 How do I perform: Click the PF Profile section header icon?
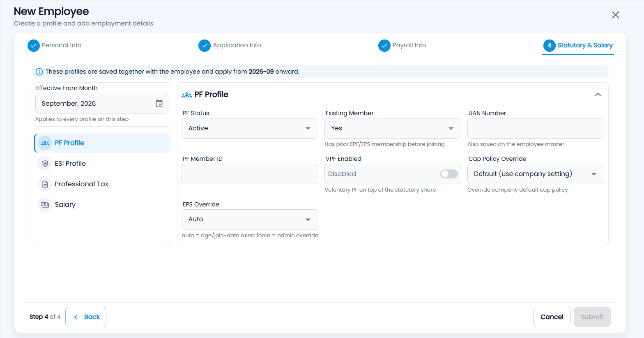coord(186,95)
